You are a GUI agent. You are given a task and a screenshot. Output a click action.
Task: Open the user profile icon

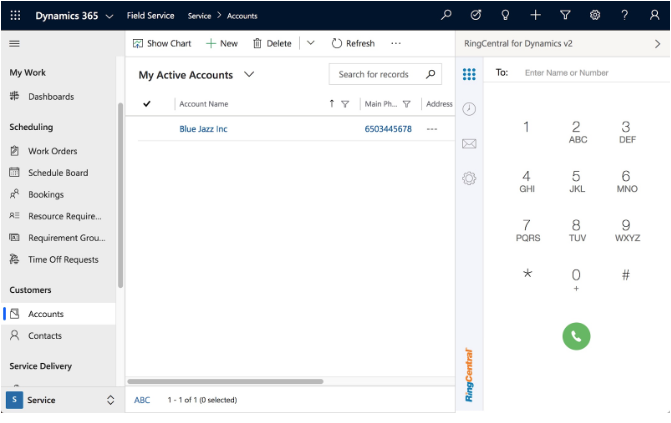click(654, 15)
